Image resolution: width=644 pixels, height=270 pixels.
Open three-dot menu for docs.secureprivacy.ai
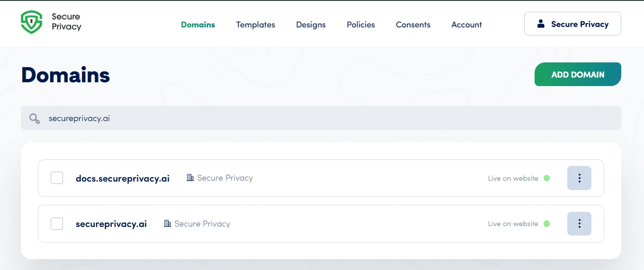click(x=579, y=178)
